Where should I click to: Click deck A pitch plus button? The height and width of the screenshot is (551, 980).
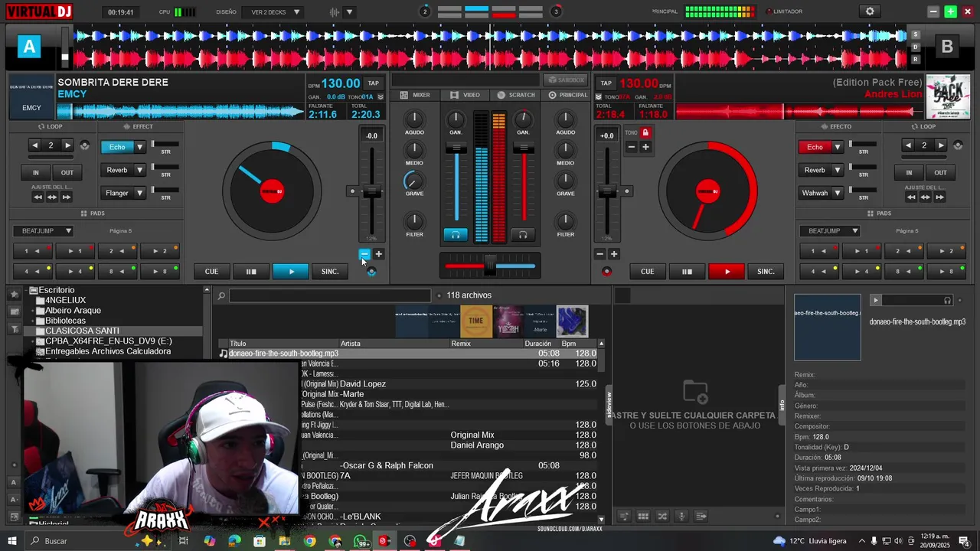(x=378, y=254)
